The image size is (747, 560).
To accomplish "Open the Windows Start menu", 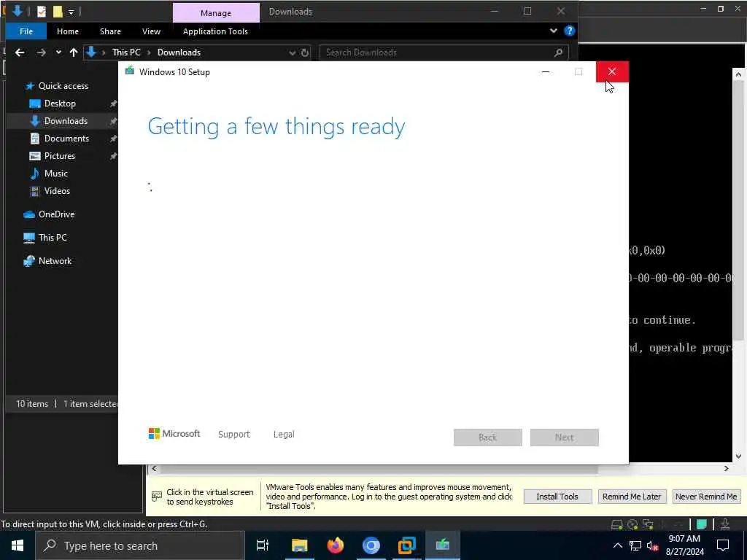I will pos(18,545).
